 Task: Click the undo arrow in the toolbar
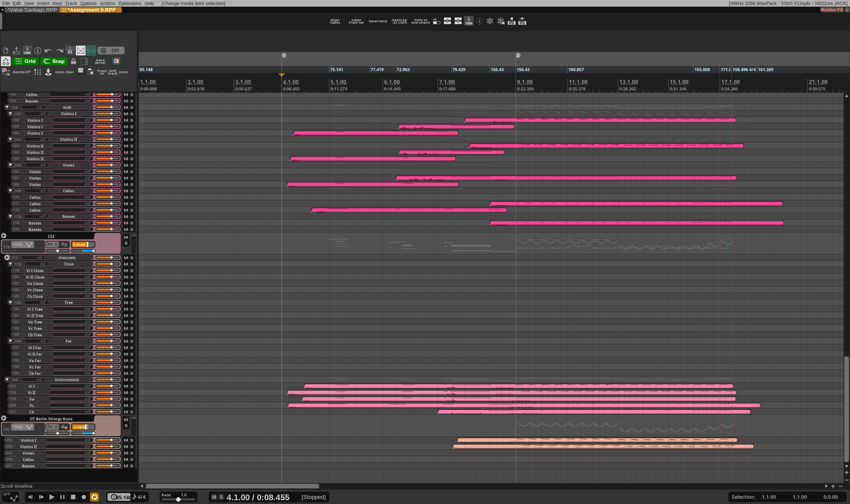48,51
